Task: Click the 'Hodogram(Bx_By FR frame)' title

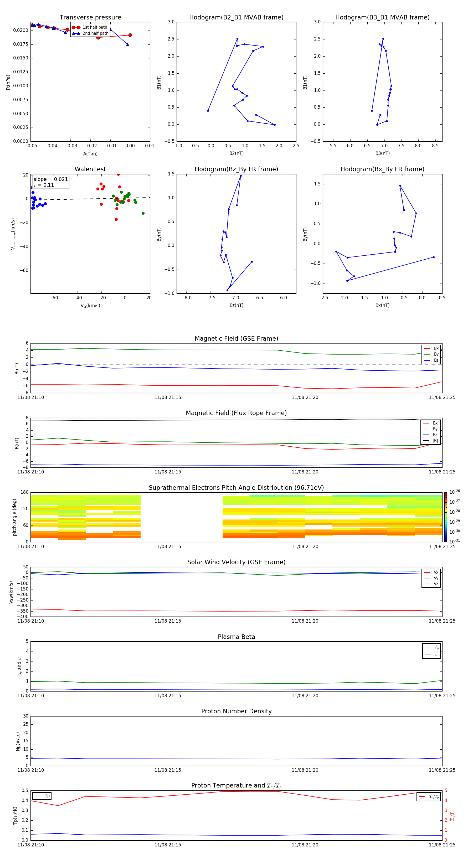Action: coord(382,169)
